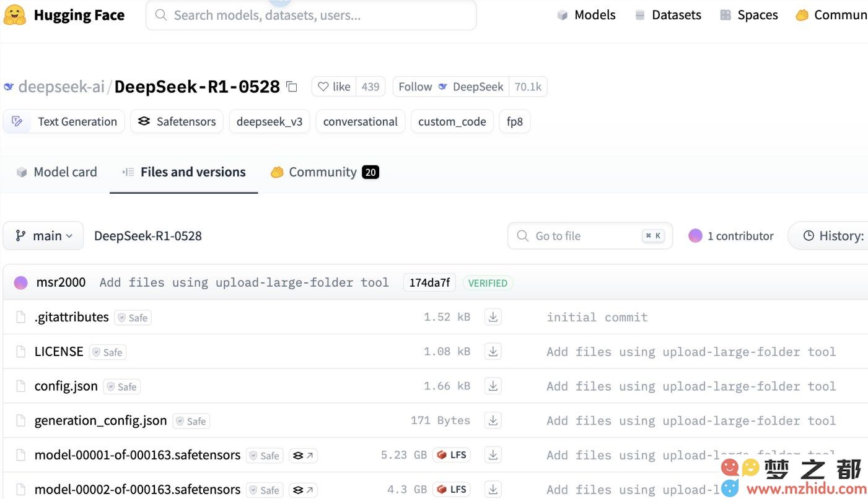
Task: Click the 171 Bytes file size
Action: [441, 421]
